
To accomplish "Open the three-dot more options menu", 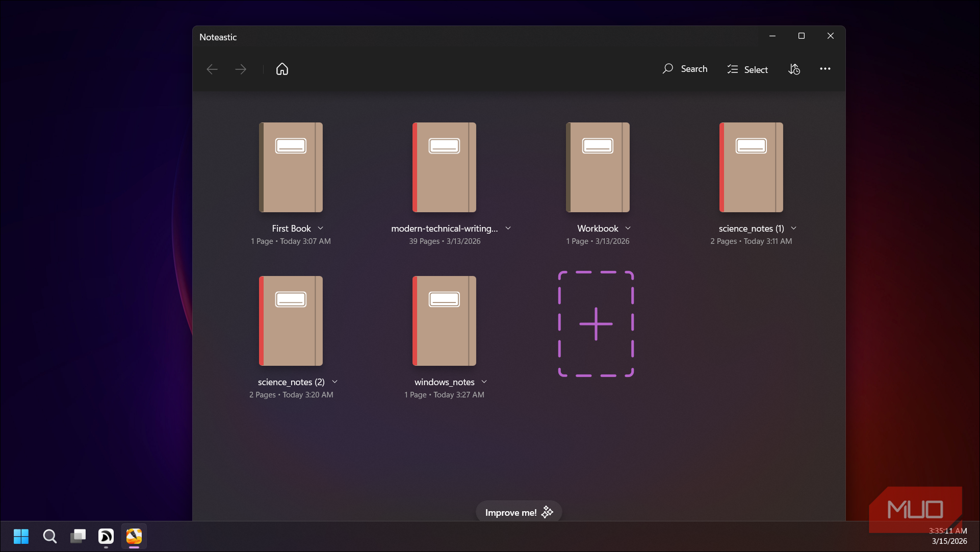I will [825, 69].
